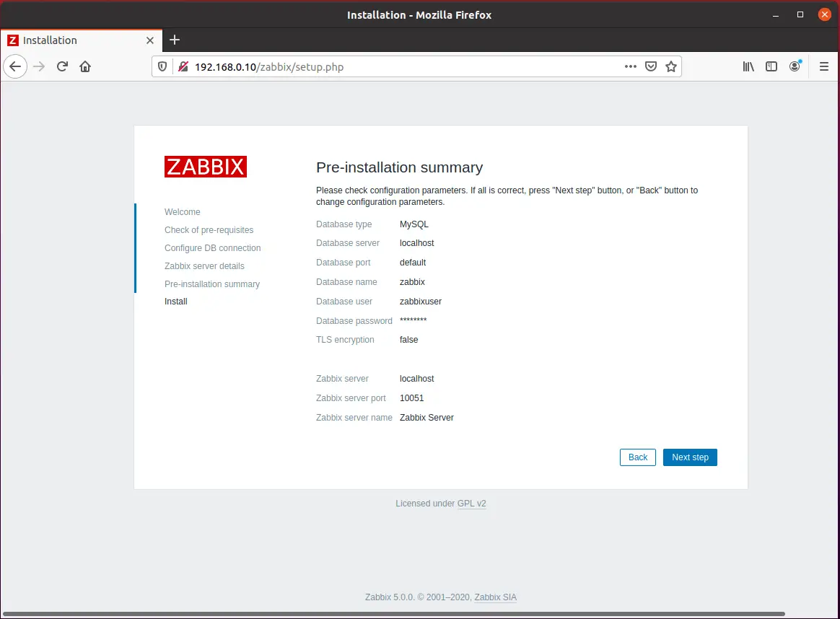840x619 pixels.
Task: Open the Firefox hamburger menu
Action: [x=824, y=66]
